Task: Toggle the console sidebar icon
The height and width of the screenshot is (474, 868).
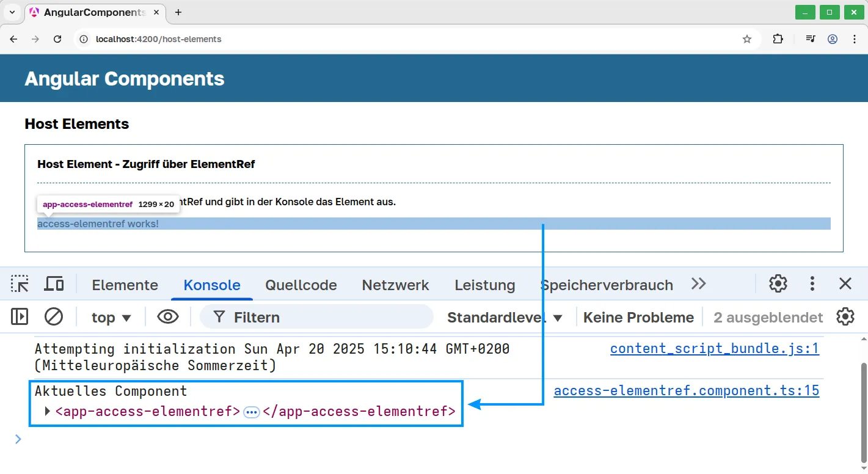Action: 20,316
